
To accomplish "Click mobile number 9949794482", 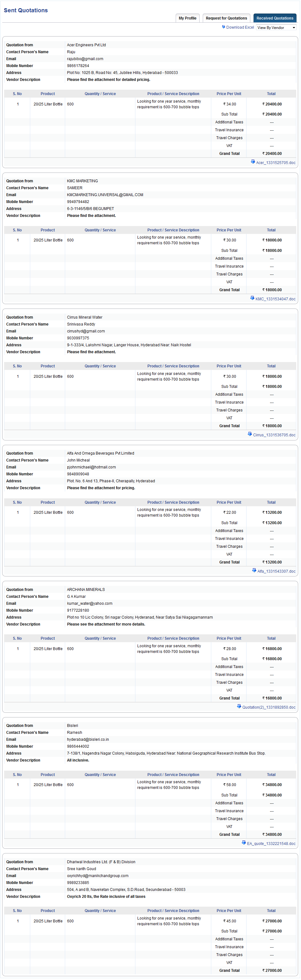I will [x=78, y=202].
